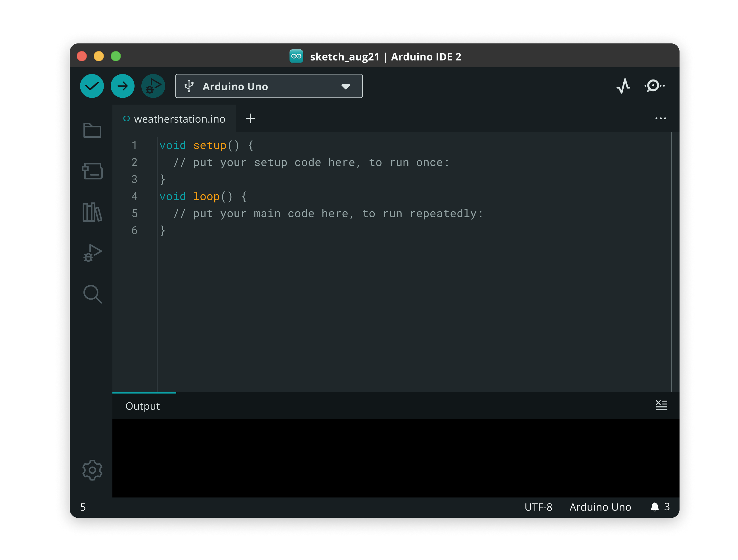Add a new tab with plus button
The image size is (738, 560).
coord(250,118)
